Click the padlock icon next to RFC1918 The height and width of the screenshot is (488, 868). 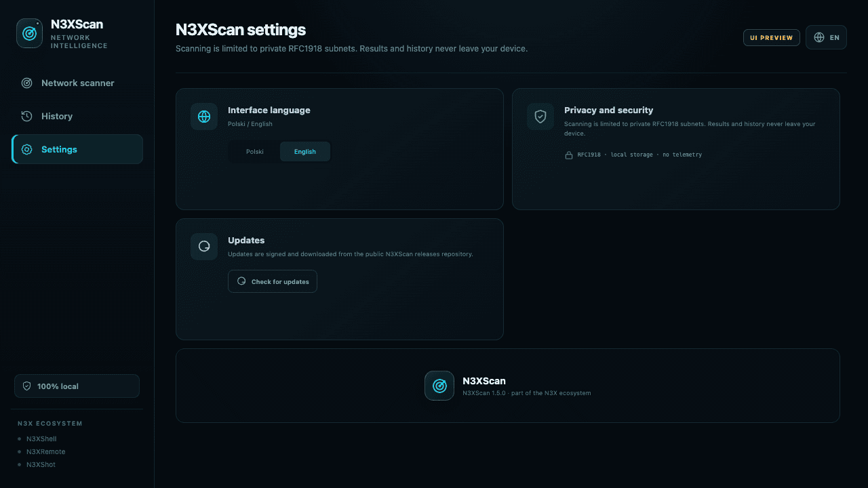(569, 155)
